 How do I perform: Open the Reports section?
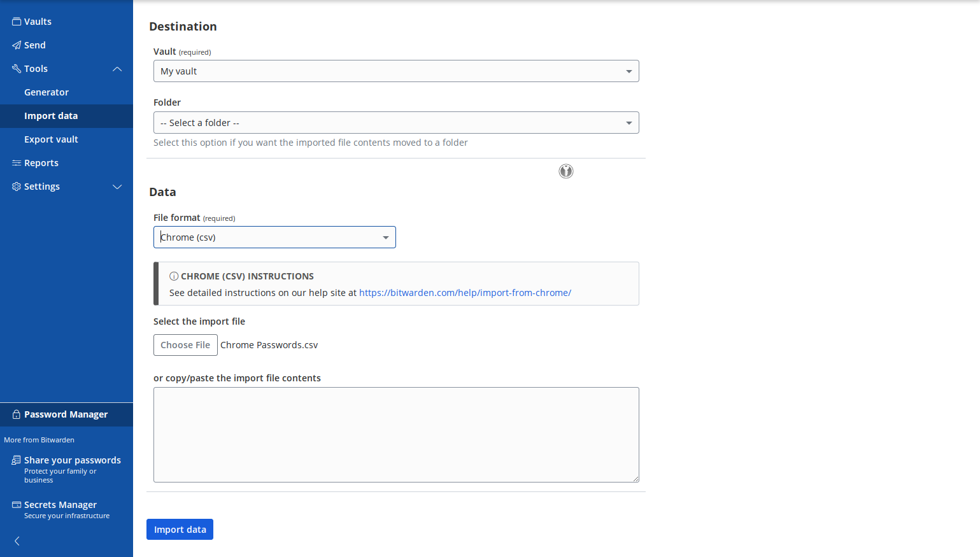tap(41, 163)
